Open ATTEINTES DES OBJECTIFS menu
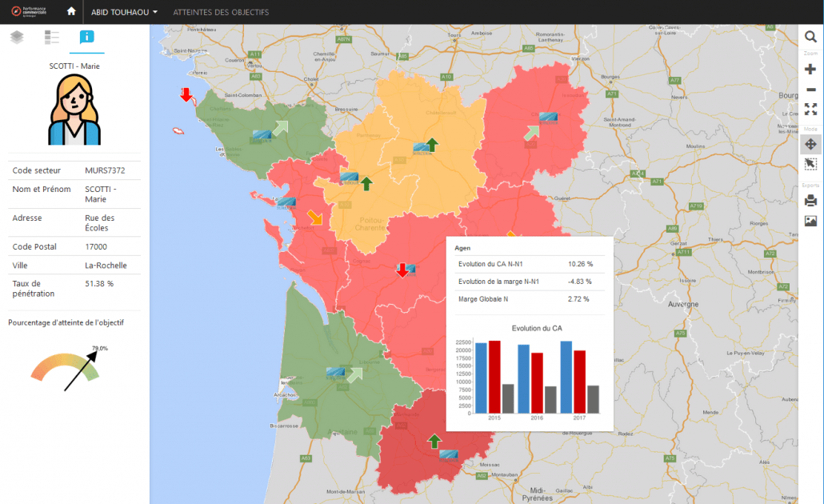 221,12
